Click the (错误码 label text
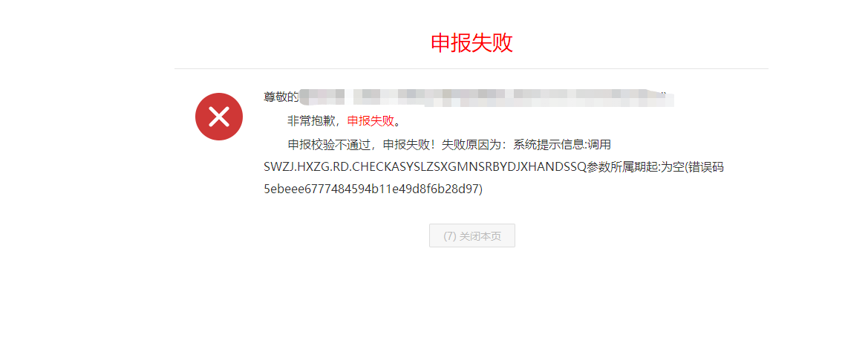The height and width of the screenshot is (341, 868). click(x=704, y=168)
